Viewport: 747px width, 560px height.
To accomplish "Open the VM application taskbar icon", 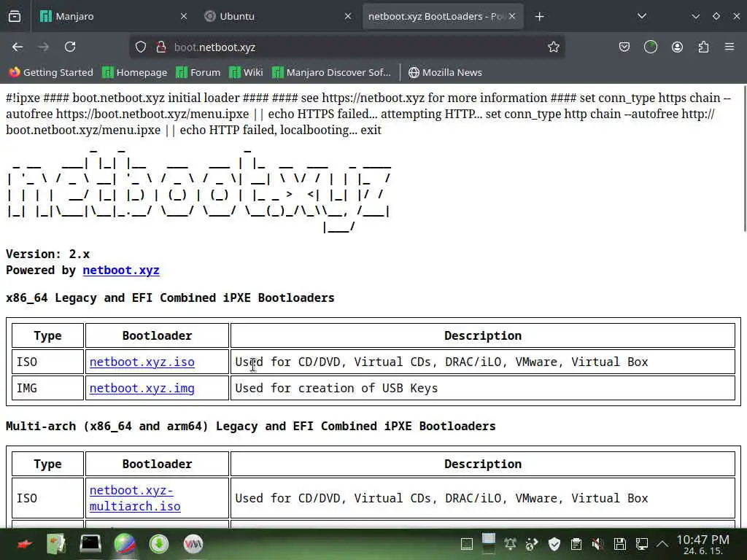I will point(193,544).
